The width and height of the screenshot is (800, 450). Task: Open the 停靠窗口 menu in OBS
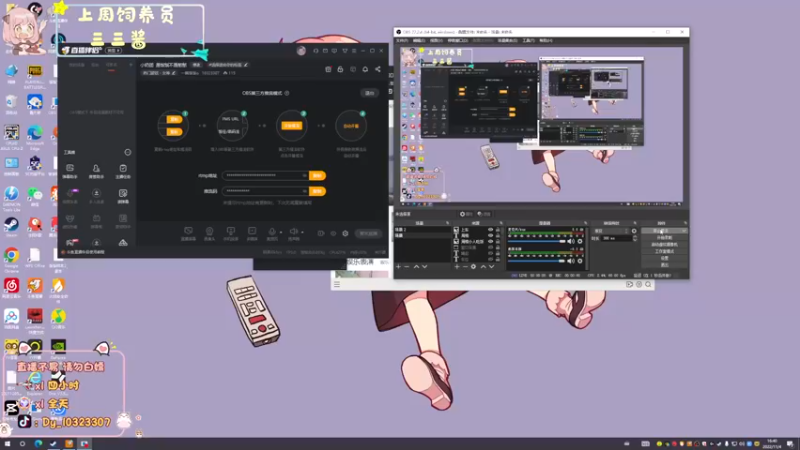[458, 40]
